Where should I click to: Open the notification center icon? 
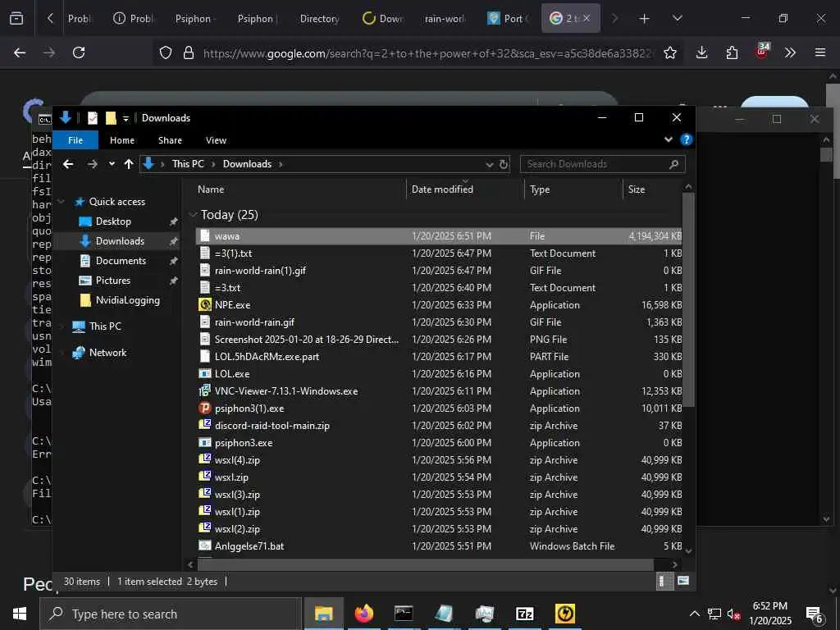815,614
